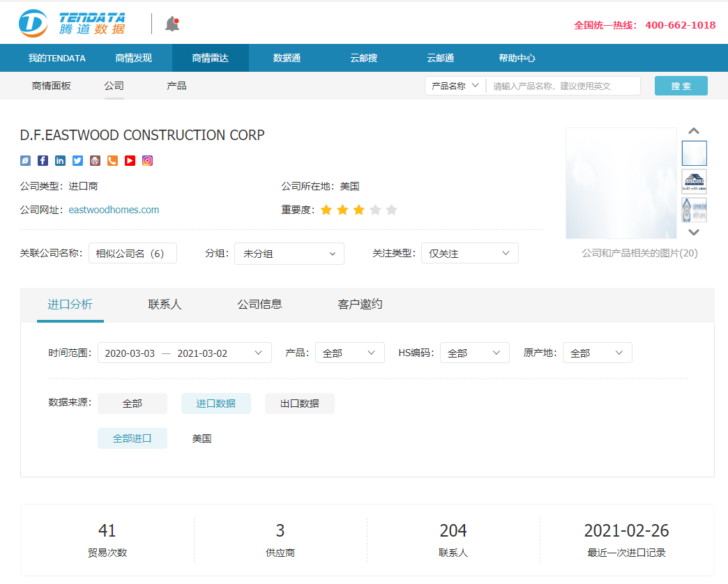Open the company's Facebook icon

pos(43,160)
